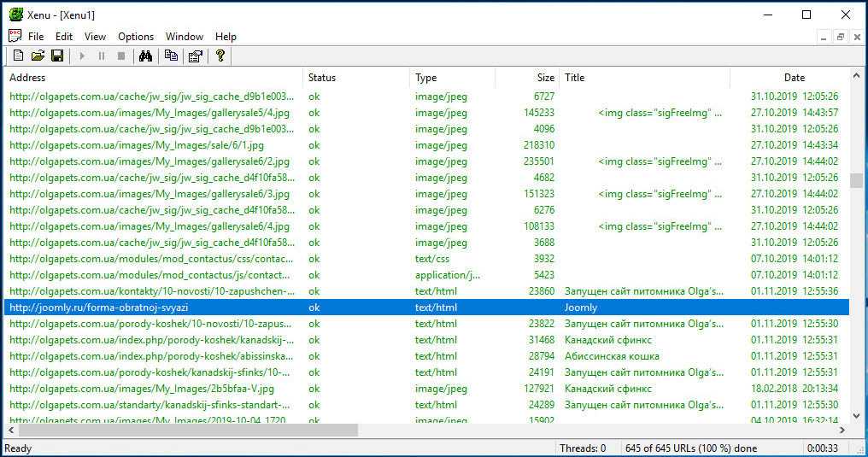Click the Size column header
The image size is (868, 457).
point(527,78)
